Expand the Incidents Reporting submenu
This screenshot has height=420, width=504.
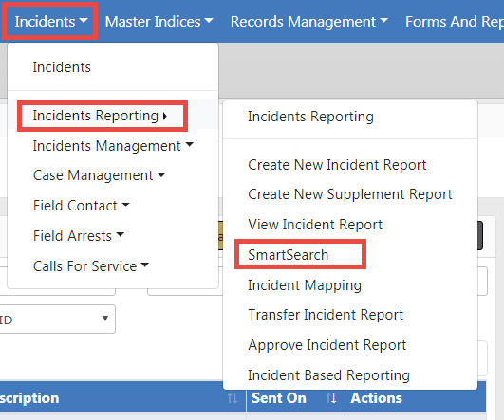coord(100,116)
